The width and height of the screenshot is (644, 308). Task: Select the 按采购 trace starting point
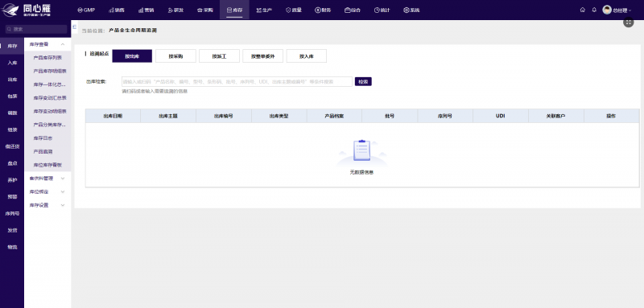[175, 56]
